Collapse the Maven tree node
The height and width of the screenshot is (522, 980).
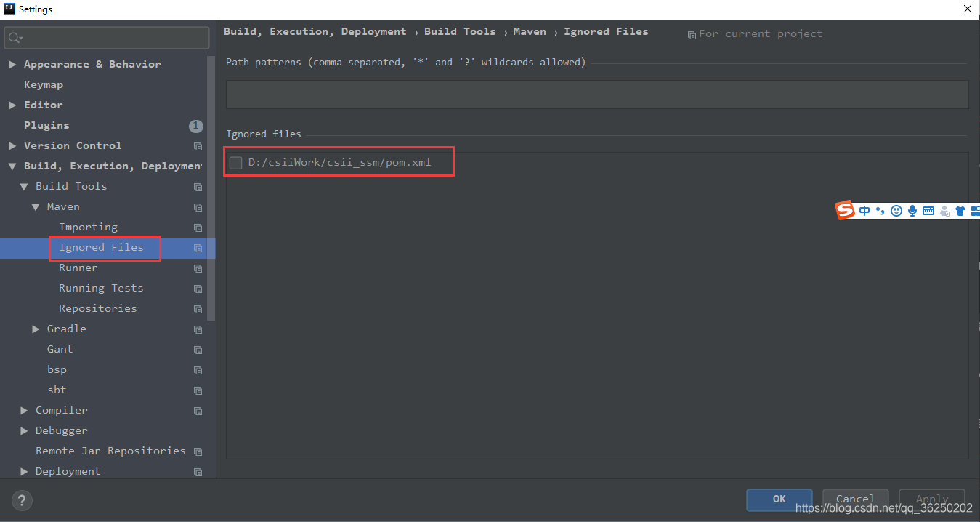(36, 206)
